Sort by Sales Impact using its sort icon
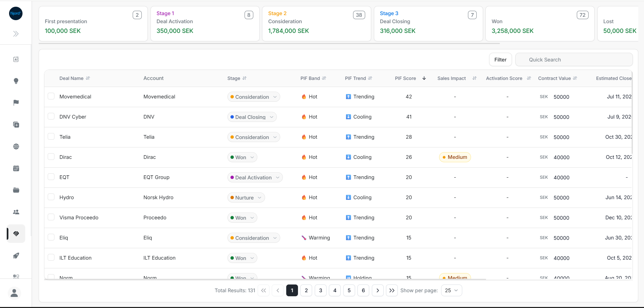Viewport: 644px width, 308px height. tap(475, 78)
